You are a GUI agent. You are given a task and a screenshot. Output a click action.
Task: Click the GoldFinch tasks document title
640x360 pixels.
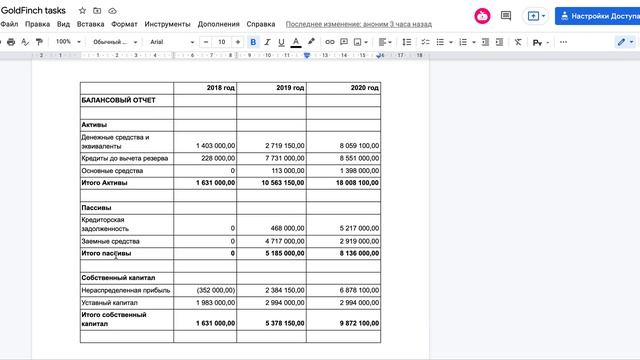tap(33, 11)
